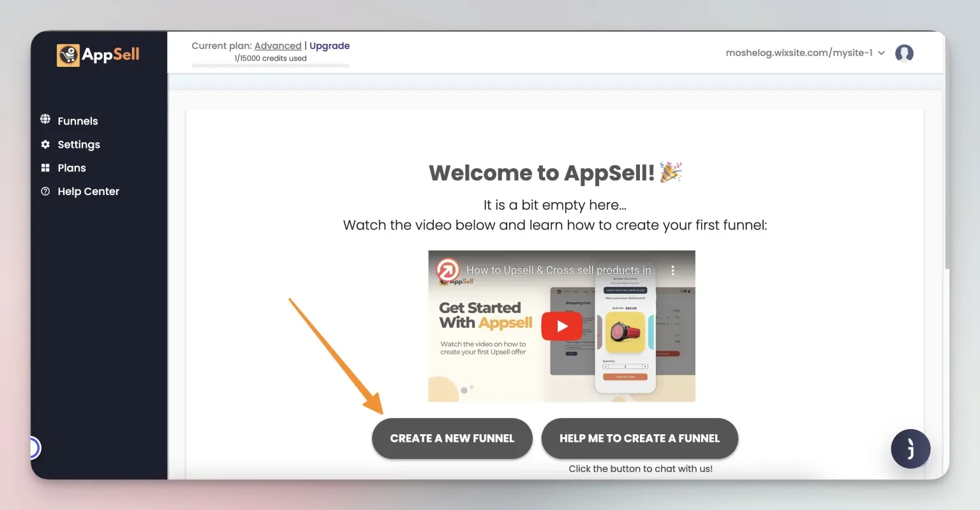Open the video's three-dot options menu
Image resolution: width=980 pixels, height=510 pixels.
[x=672, y=270]
